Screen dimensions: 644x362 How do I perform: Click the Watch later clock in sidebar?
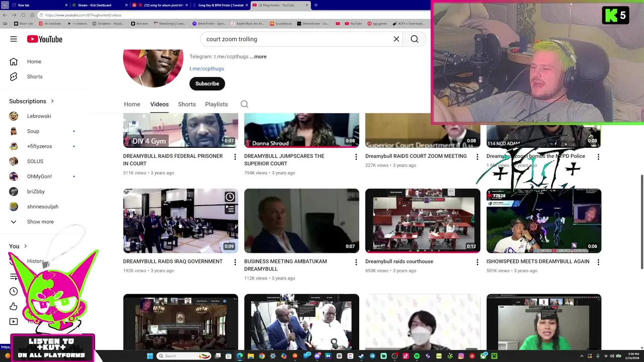(x=14, y=292)
